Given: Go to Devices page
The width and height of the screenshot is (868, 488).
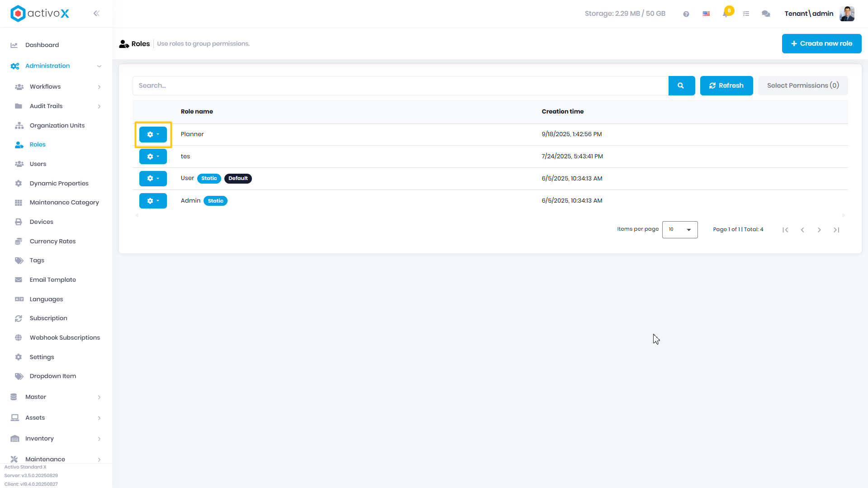Looking at the screenshot, I should tap(42, 222).
